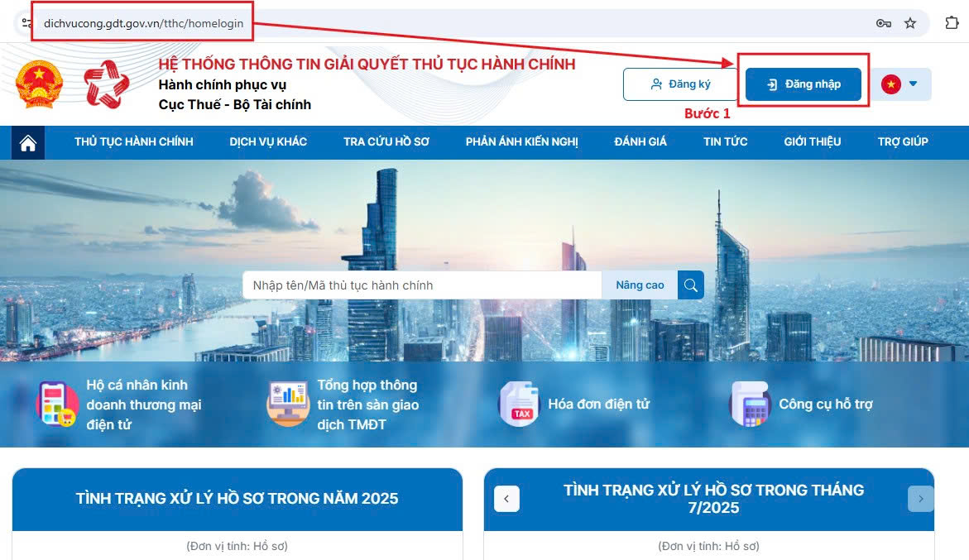Open the Hóa đơn điện tử TAX icon
The width and height of the screenshot is (969, 560).
click(x=519, y=404)
